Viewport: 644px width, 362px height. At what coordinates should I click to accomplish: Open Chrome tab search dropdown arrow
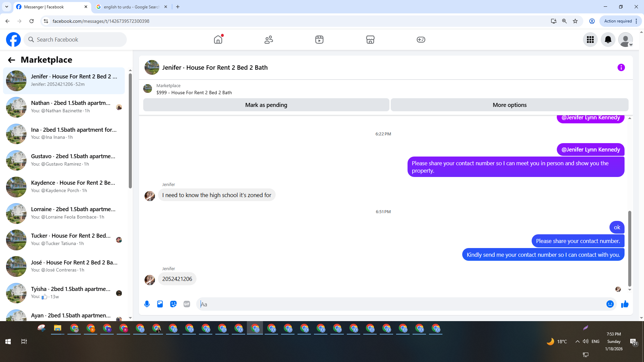coord(6,7)
